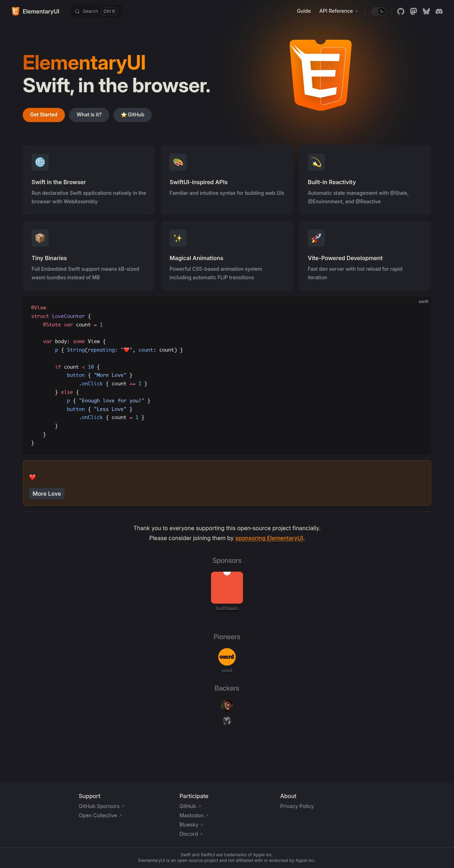Viewport: 454px width, 868px height.
Task: Click the comet icon on Built-in Reactivity card
Action: pos(316,162)
